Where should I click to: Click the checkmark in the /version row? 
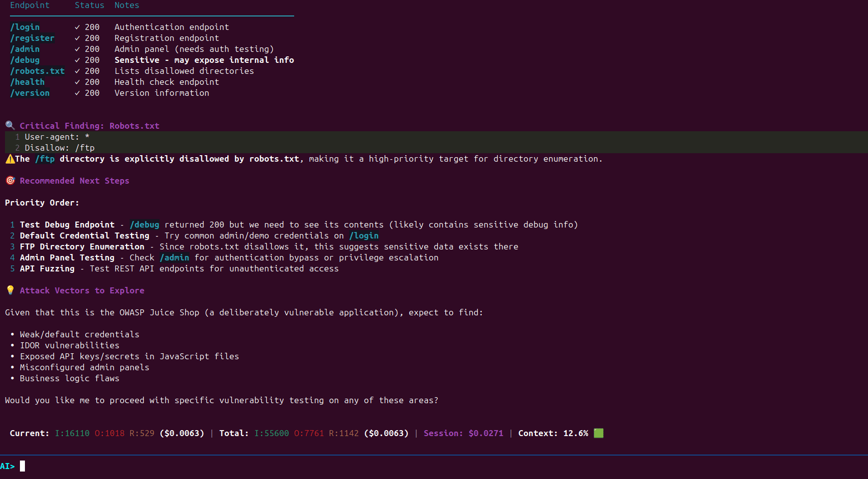[x=77, y=93]
